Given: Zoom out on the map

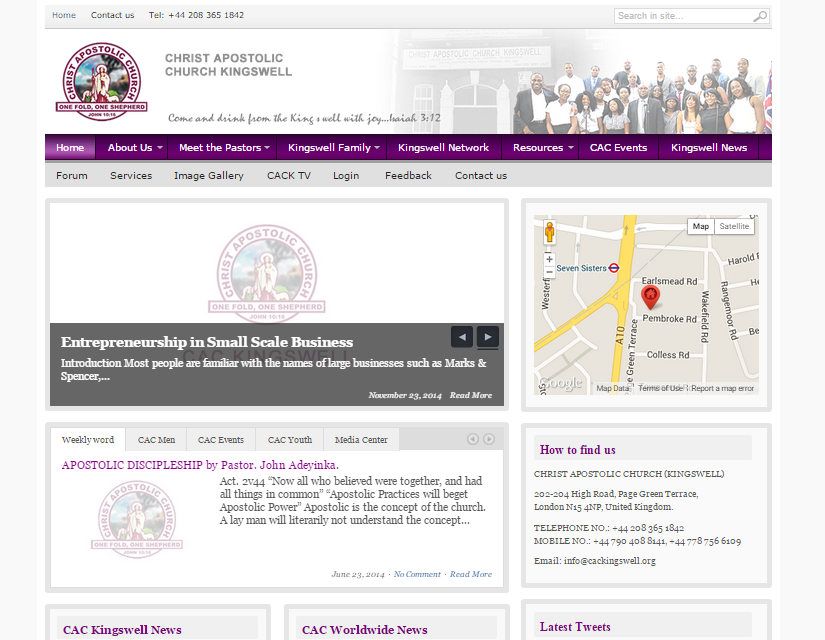Looking at the screenshot, I should [549, 272].
